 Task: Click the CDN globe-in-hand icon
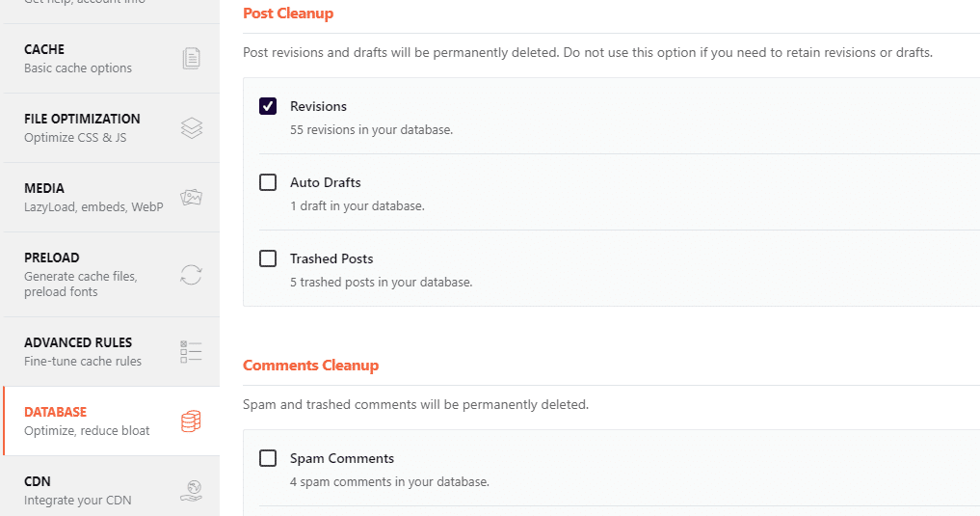tap(191, 491)
